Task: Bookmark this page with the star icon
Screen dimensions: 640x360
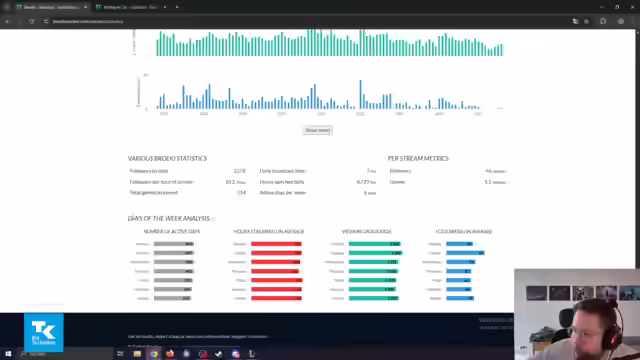Action: [587, 21]
